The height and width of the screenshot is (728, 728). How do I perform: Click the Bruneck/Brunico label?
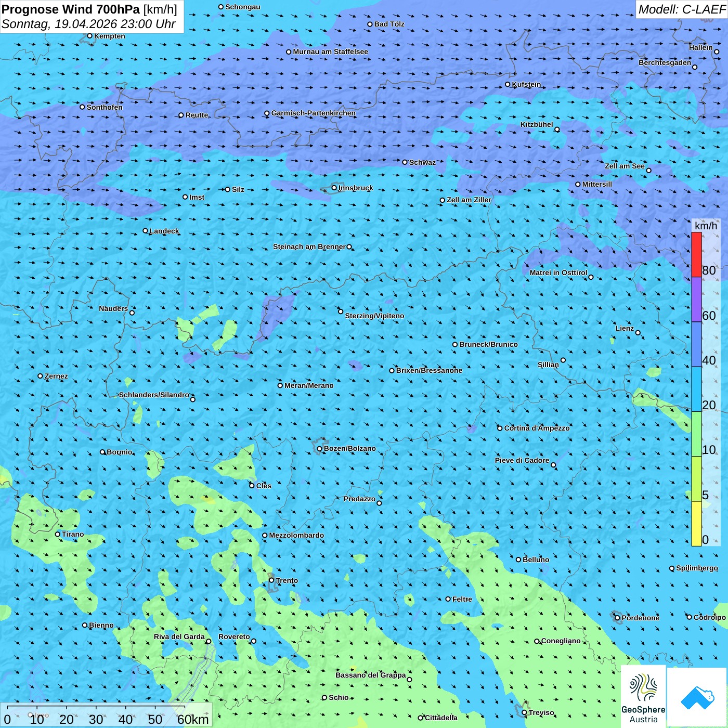coord(488,344)
